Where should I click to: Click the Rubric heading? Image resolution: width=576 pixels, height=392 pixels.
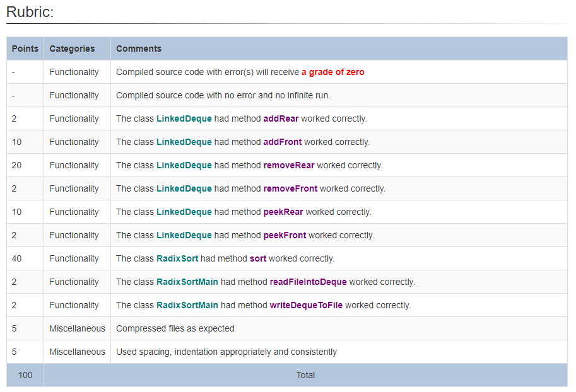[30, 12]
